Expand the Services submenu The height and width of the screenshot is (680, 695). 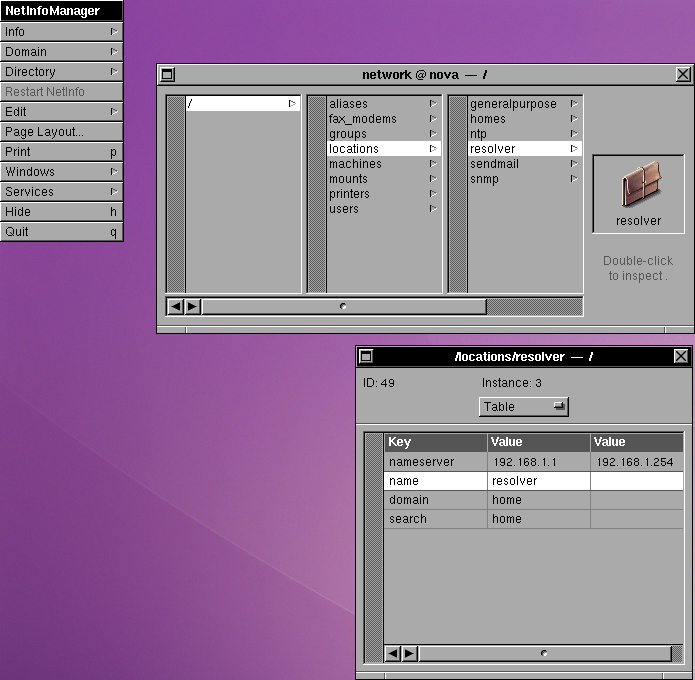tap(60, 192)
